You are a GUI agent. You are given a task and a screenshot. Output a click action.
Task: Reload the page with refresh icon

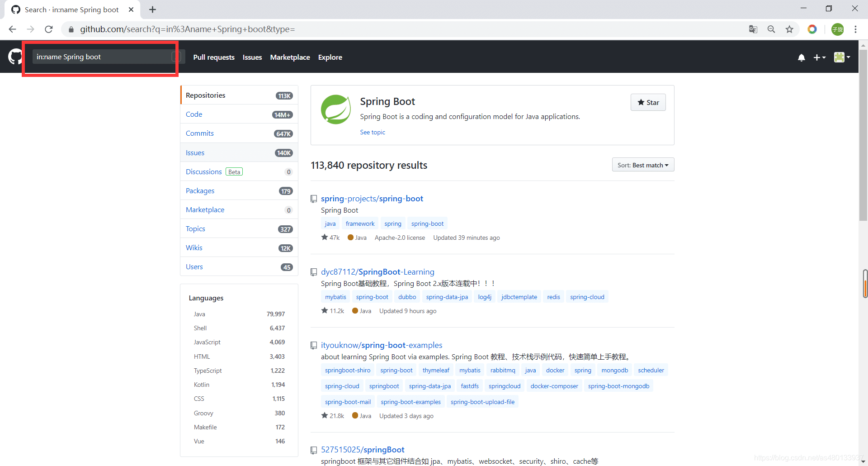pyautogui.click(x=49, y=29)
